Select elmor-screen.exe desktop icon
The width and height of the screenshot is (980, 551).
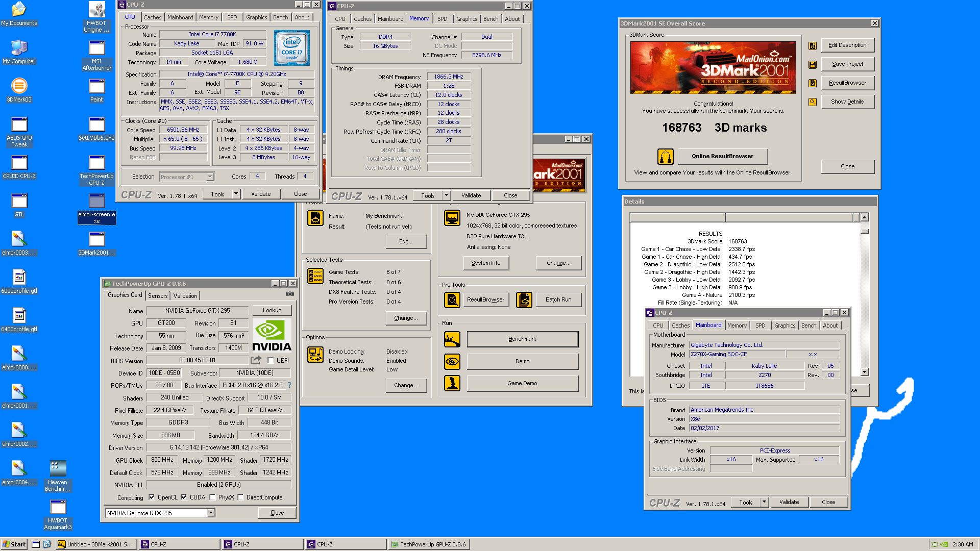coord(96,209)
